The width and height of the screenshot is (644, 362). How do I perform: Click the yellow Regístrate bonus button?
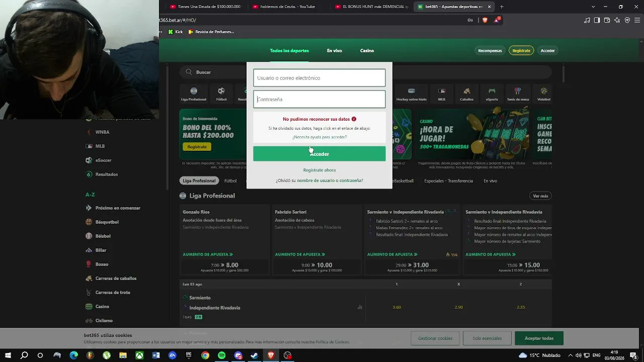[197, 147]
